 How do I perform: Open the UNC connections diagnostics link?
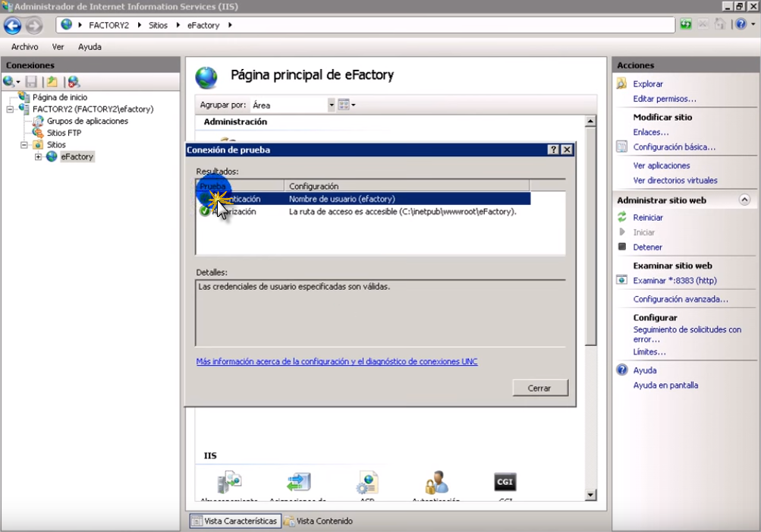pos(337,362)
